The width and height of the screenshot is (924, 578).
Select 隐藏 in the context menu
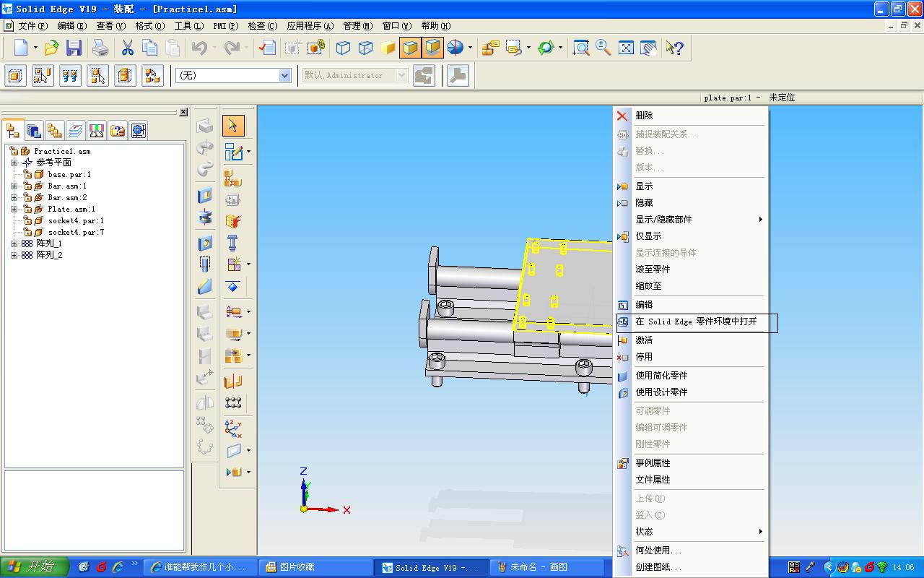(691, 203)
